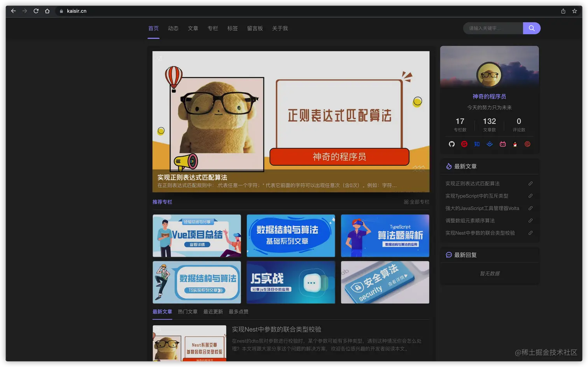Open the TypeScript 算法题解析 card
The height and width of the screenshot is (367, 588).
(385, 236)
